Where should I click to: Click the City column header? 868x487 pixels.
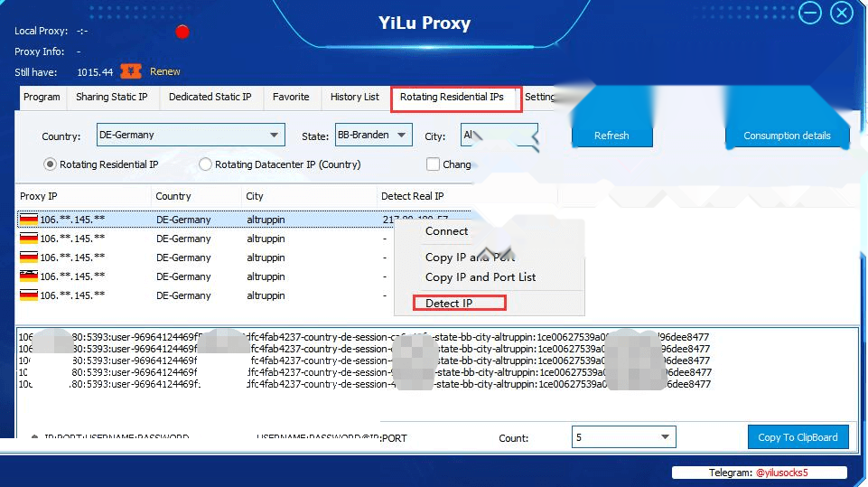pyautogui.click(x=309, y=196)
